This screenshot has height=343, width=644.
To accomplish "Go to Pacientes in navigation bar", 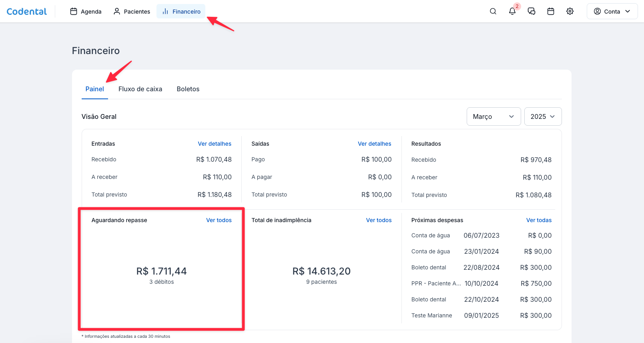I will pyautogui.click(x=132, y=12).
